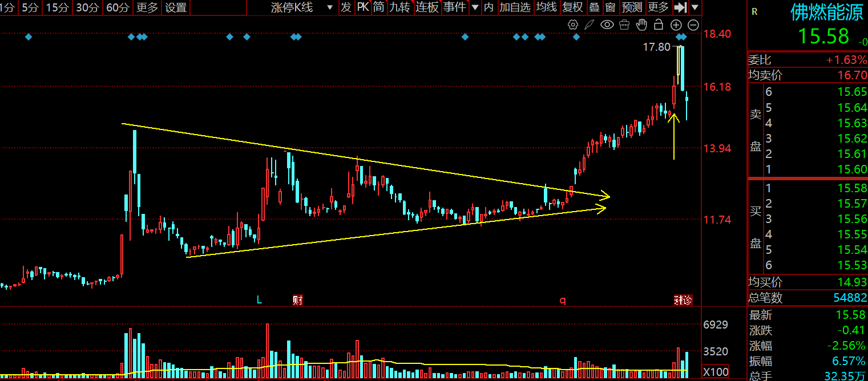Toggle the 均线 moving average display
This screenshot has width=868, height=381.
point(546,7)
